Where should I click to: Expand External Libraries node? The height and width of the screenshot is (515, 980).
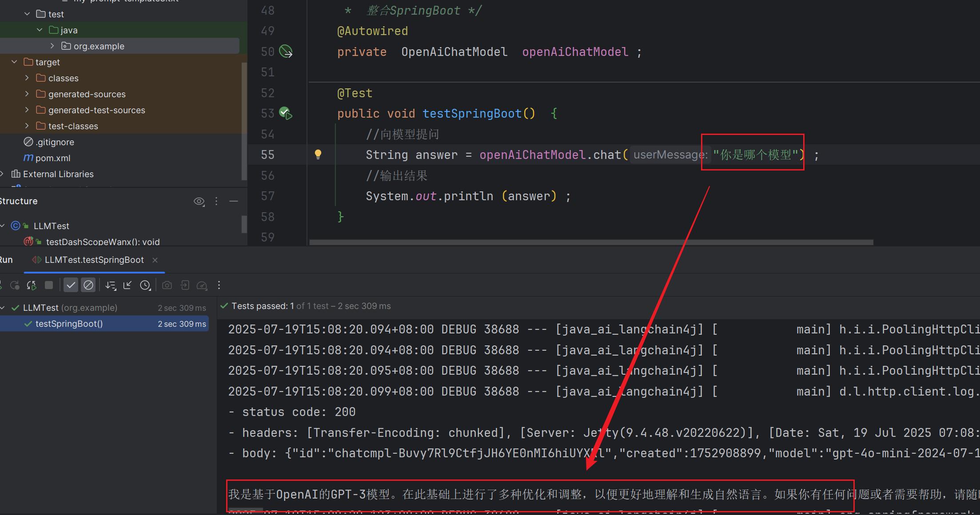point(2,174)
